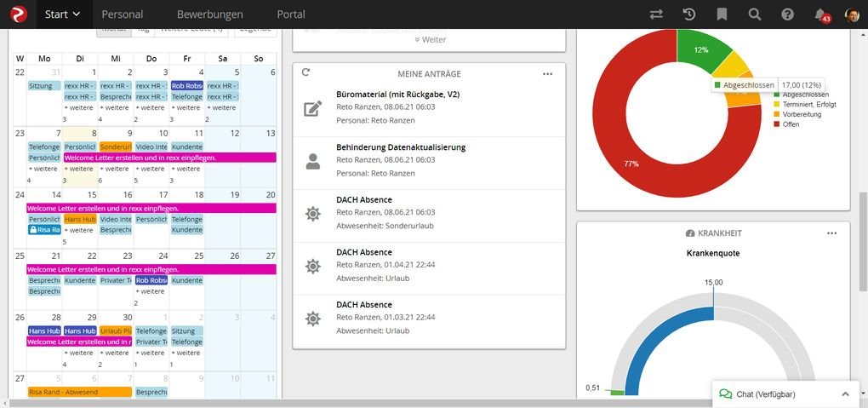Screen dimensions: 868x408
Task: Open the Kundente event on Friday the 11th
Action: (x=187, y=147)
